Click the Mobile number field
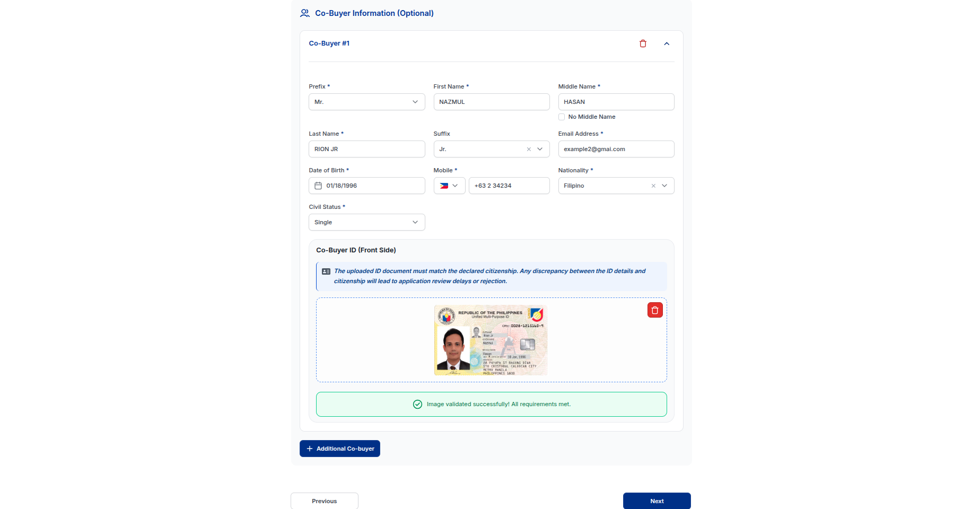Image resolution: width=980 pixels, height=509 pixels. tap(509, 186)
